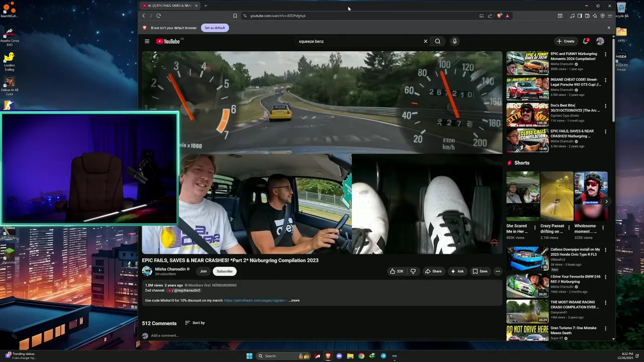Reload the page in Brave
This screenshot has height=362, width=644.
coord(158,16)
